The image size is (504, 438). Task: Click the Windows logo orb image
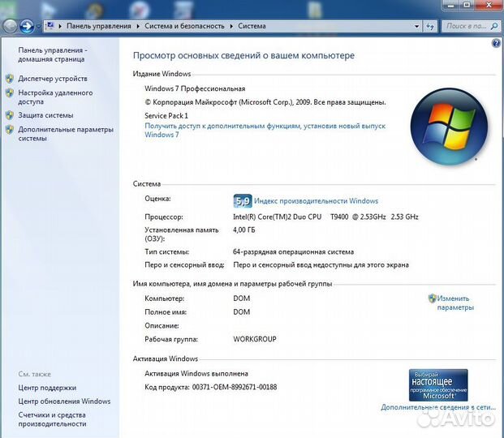tap(449, 127)
